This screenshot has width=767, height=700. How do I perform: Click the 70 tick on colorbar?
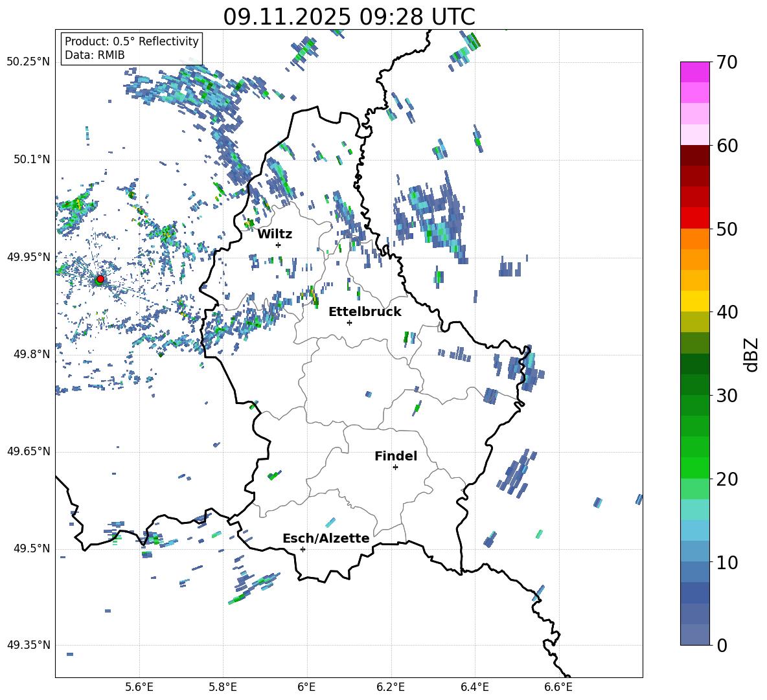(x=727, y=62)
